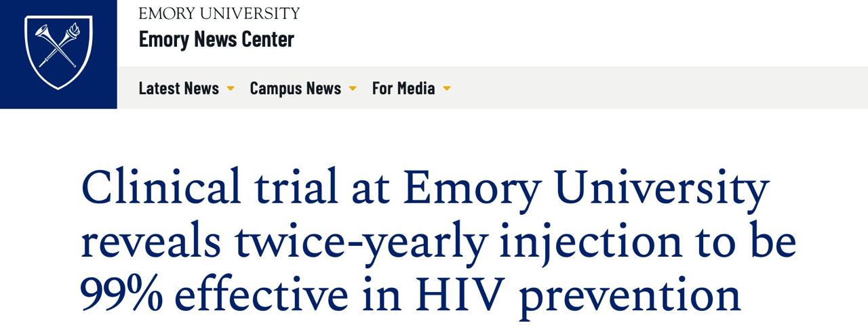Go to the Emory News Center title link

(216, 39)
